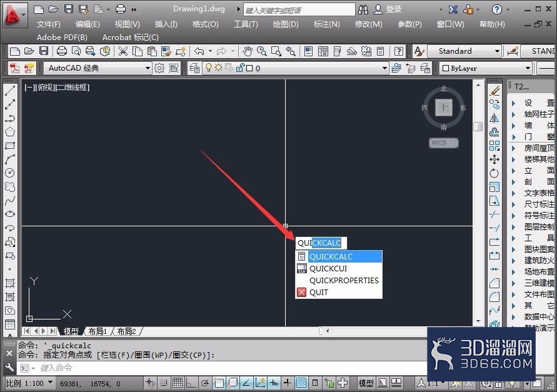This screenshot has height=392, width=557.
Task: Click the Pan hand icon
Action: point(248,51)
